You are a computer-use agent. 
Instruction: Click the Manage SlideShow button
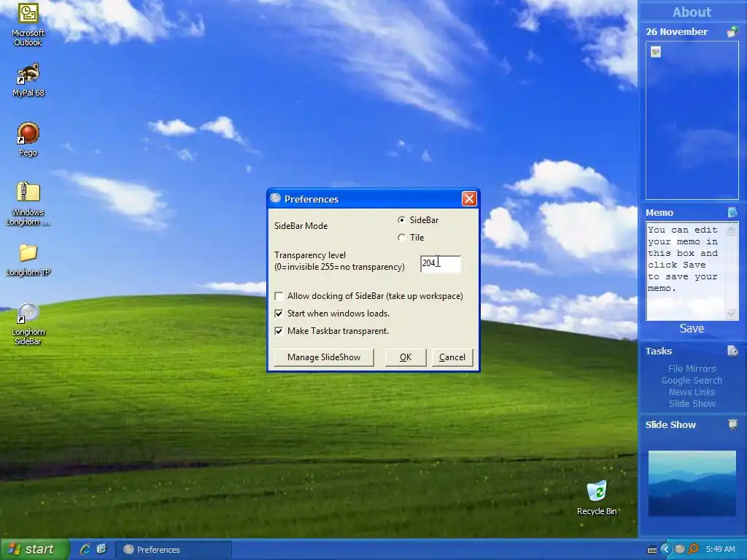pos(324,357)
